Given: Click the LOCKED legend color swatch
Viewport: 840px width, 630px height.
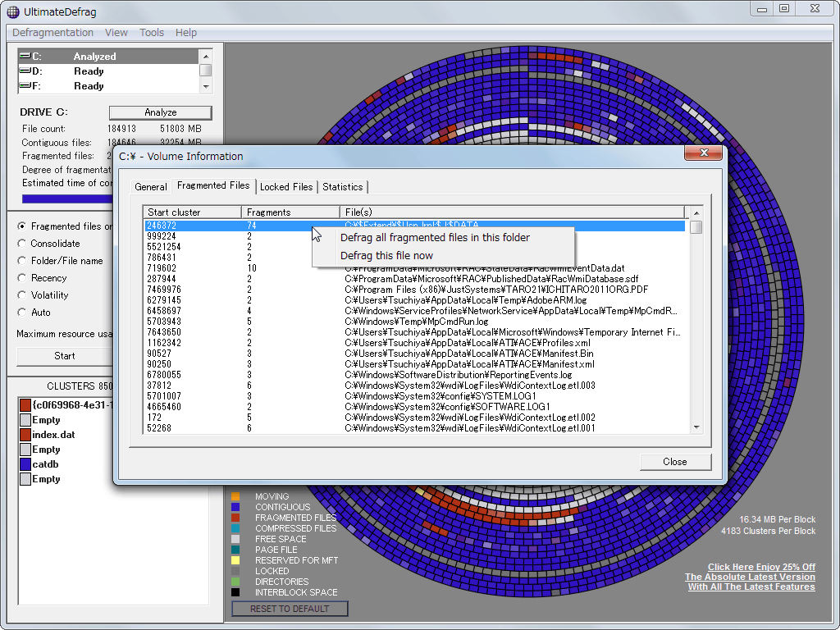Looking at the screenshot, I should (x=235, y=572).
